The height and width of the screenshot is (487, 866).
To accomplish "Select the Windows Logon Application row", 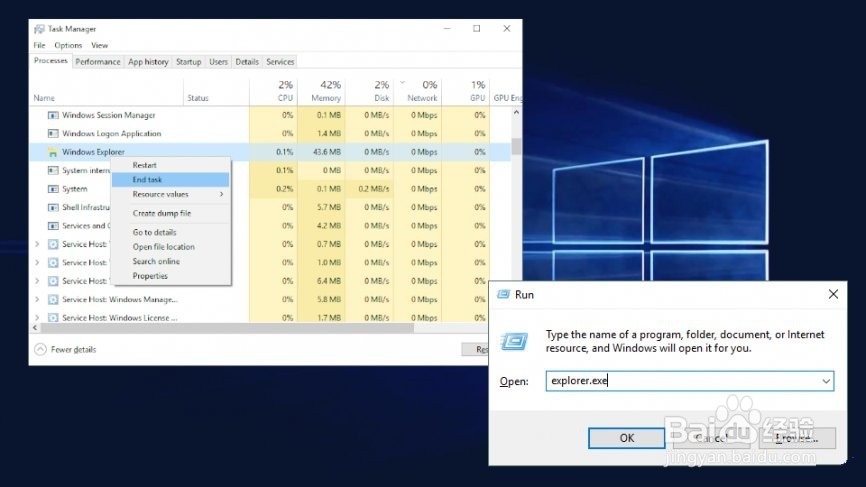I will (x=270, y=134).
